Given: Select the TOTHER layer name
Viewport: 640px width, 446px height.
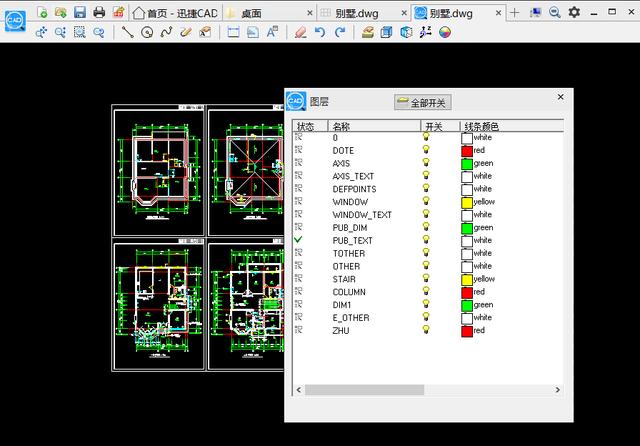Looking at the screenshot, I should [x=349, y=253].
